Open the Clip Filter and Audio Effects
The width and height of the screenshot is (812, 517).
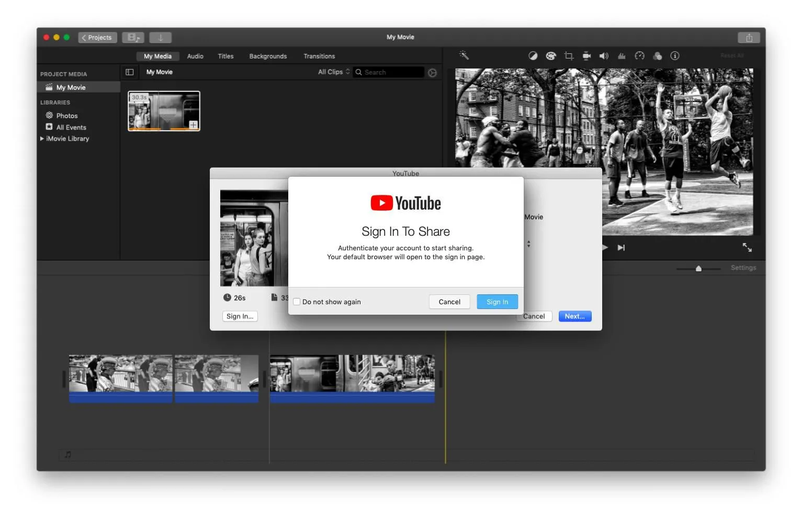(x=657, y=56)
